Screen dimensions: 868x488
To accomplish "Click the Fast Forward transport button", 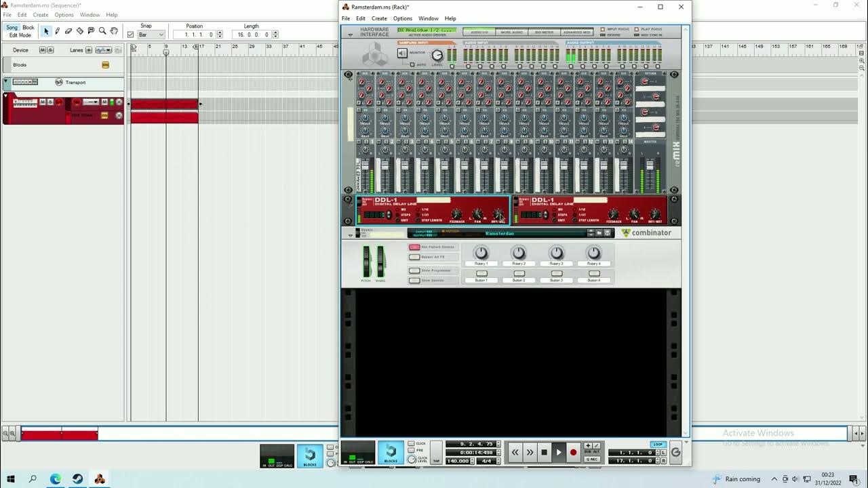I will tap(530, 452).
